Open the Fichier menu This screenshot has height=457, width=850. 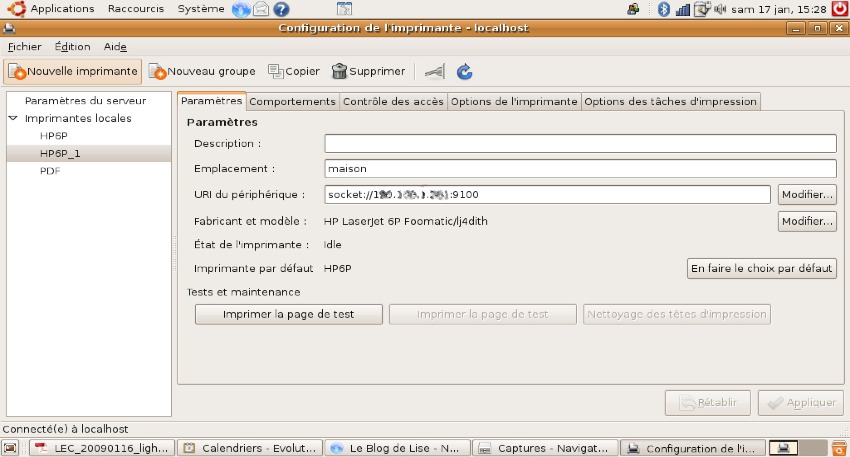point(24,47)
